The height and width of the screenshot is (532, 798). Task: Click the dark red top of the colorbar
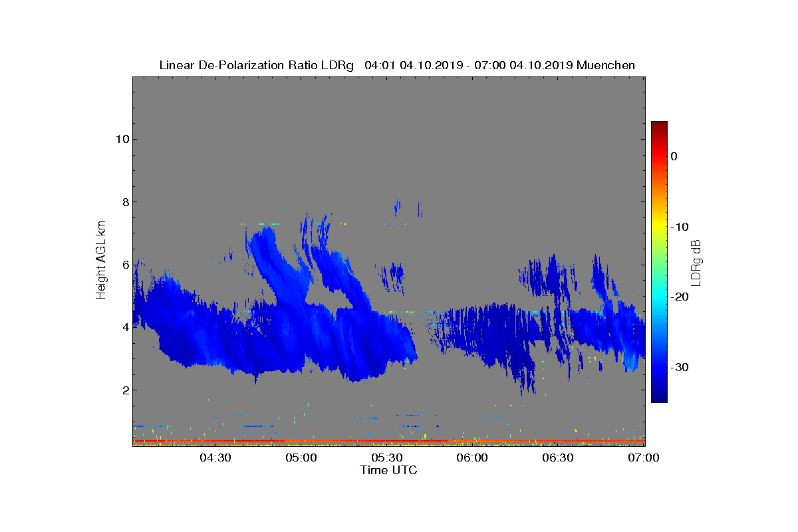[x=659, y=126]
